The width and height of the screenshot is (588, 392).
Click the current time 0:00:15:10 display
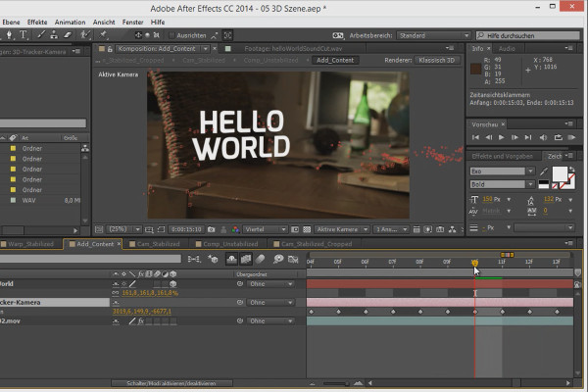[x=186, y=229]
